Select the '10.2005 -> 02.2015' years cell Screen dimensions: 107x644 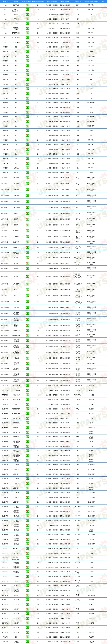52,572
